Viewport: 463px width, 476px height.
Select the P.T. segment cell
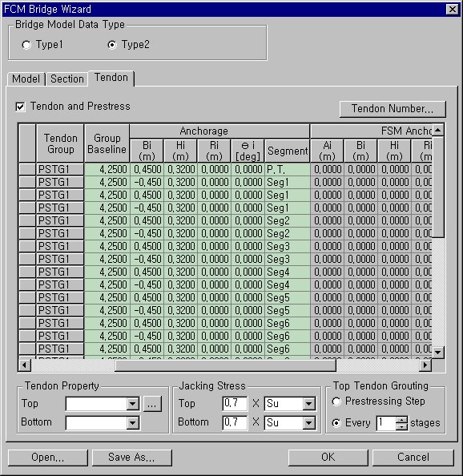coord(288,169)
